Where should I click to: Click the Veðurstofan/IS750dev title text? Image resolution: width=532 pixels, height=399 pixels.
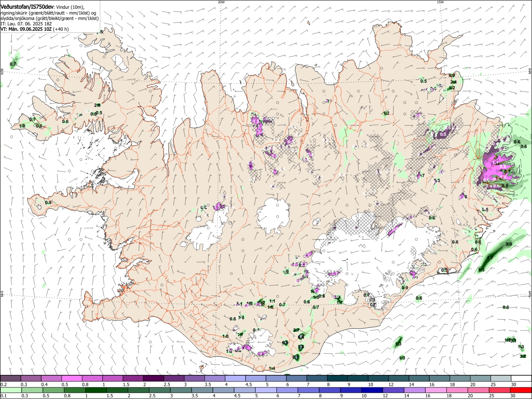(x=27, y=7)
